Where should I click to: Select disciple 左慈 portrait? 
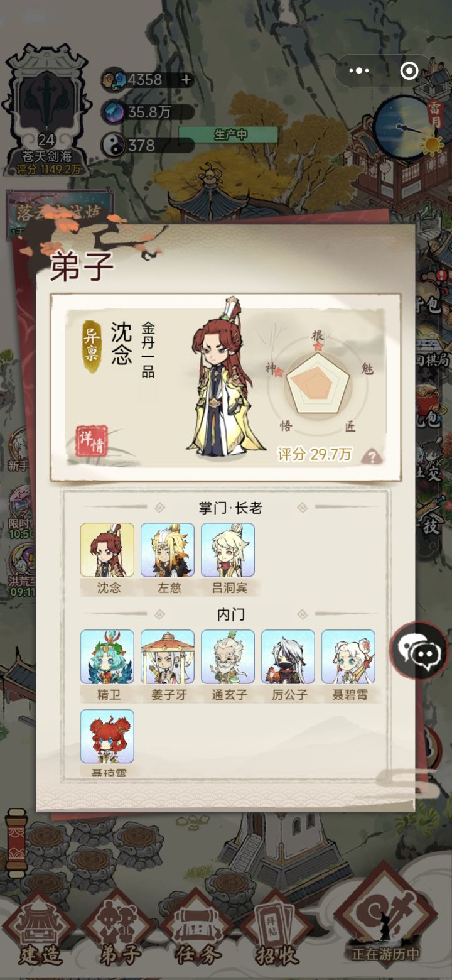(168, 550)
